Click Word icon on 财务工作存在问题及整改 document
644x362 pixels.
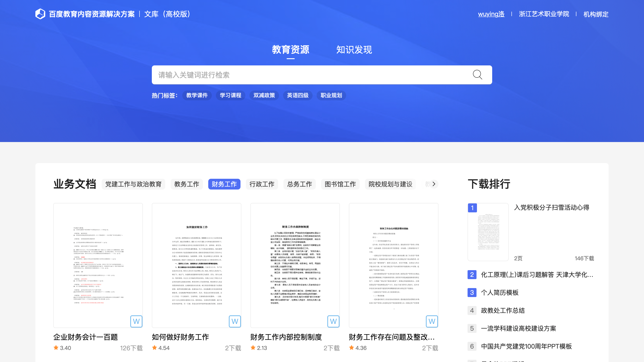432,321
